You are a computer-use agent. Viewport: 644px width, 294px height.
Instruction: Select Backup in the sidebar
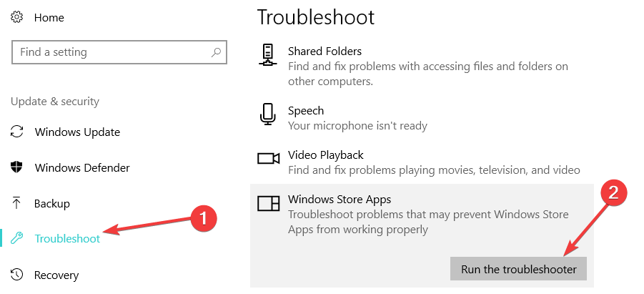51,204
